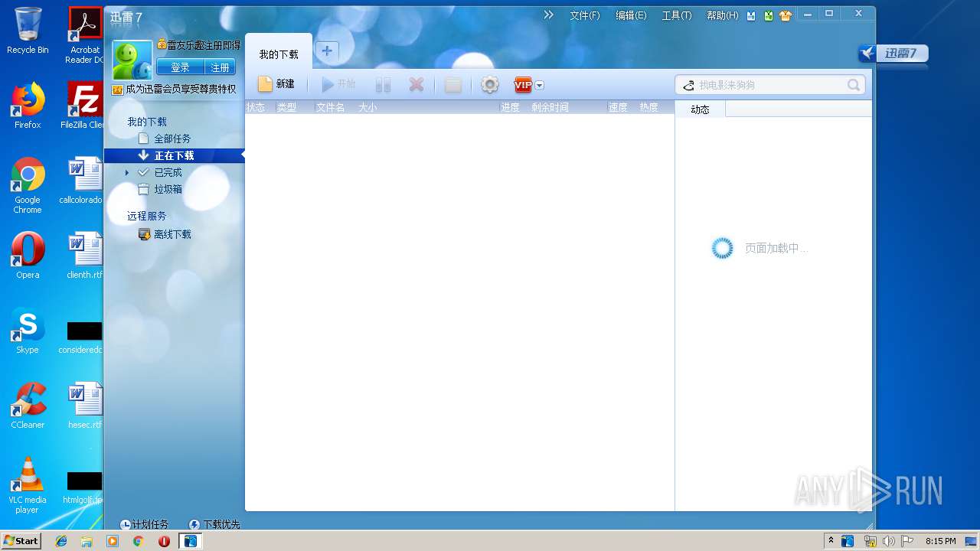Click the 我的下载 sidebar heading
980x551 pixels.
pos(147,122)
